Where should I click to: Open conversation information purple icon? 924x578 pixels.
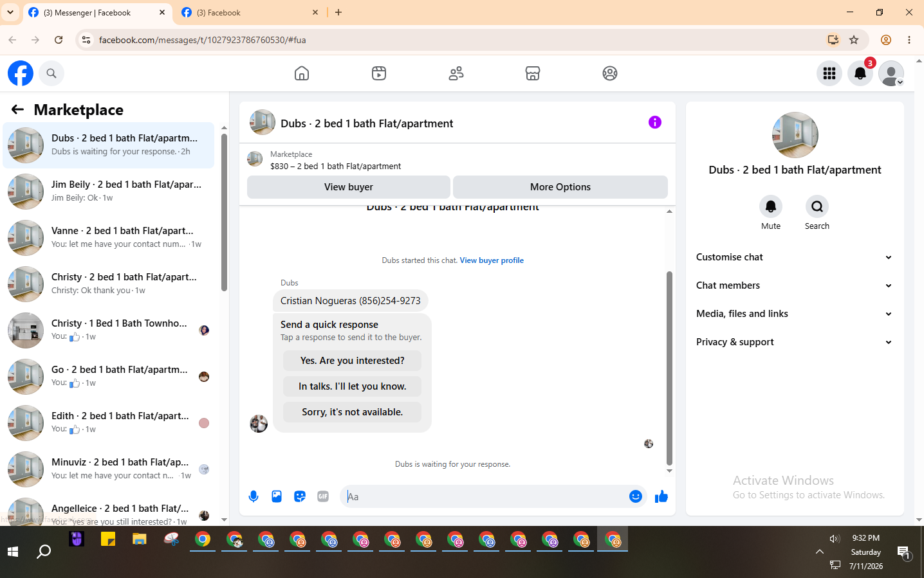655,122
